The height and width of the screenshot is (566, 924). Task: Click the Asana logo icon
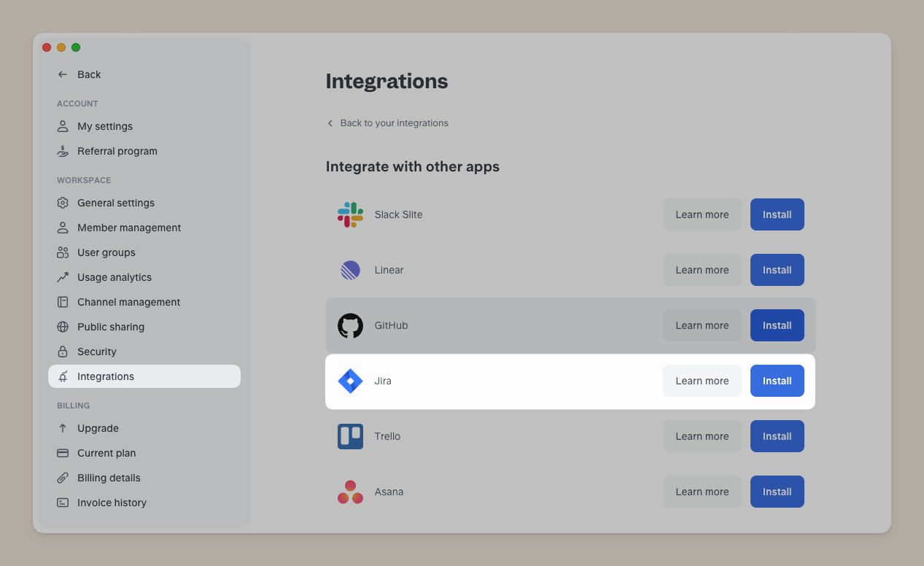tap(350, 492)
